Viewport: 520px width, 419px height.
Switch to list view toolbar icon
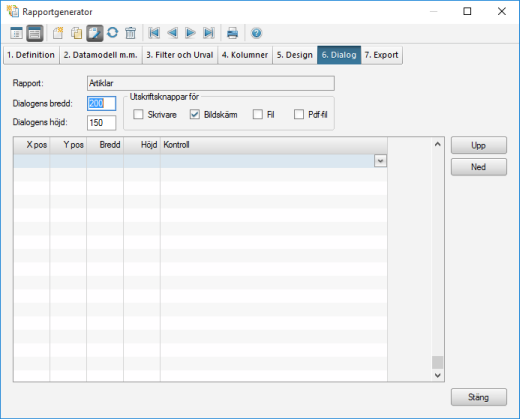pyautogui.click(x=16, y=33)
